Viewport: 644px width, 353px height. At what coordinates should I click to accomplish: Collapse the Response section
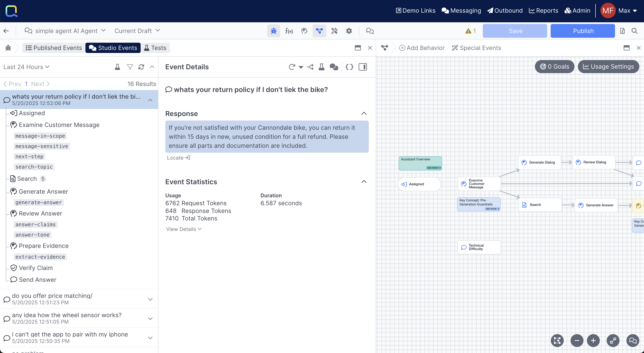[364, 113]
